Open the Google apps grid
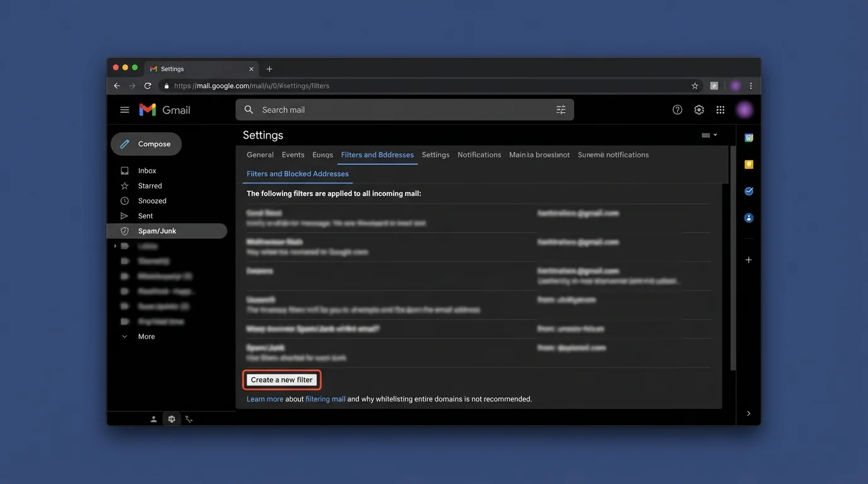 720,109
